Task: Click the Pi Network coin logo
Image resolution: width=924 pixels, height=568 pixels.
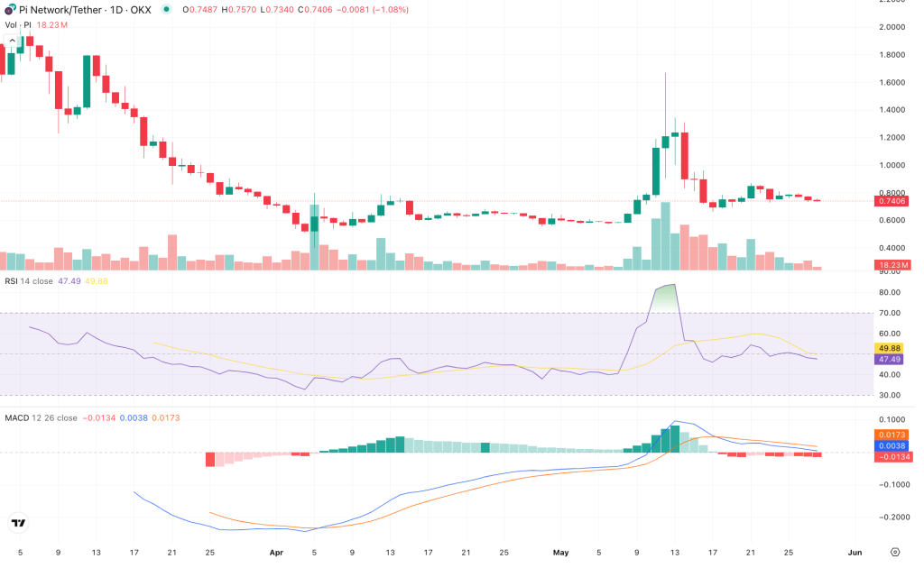Action: pos(10,10)
